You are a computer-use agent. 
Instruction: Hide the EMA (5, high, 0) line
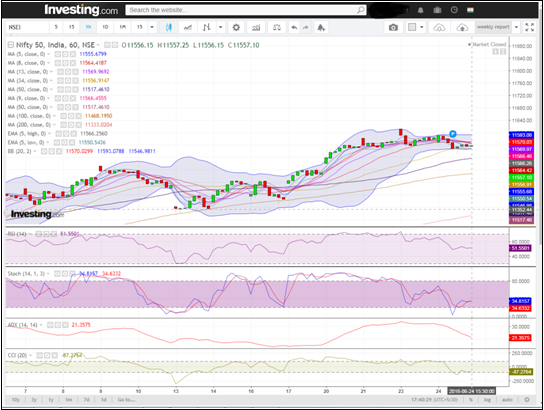pos(59,134)
